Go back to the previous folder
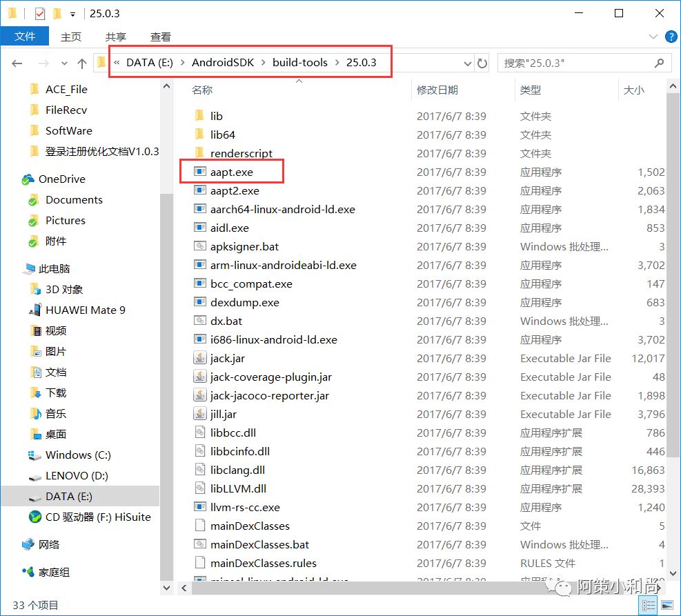 coord(17,63)
